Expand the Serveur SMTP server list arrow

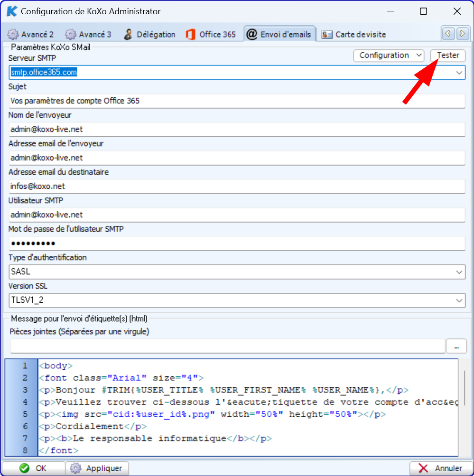coord(459,73)
